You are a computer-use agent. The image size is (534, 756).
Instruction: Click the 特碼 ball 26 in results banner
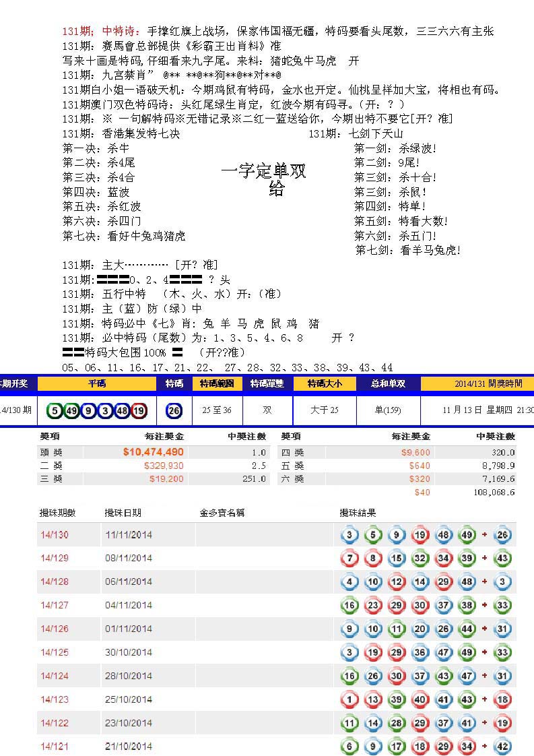coord(174,411)
